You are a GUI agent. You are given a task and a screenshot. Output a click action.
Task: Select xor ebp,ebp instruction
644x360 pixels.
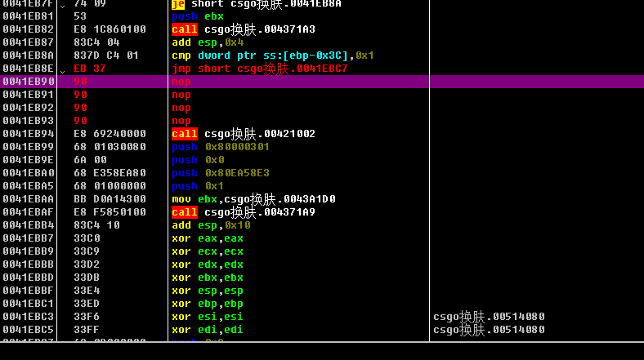[x=208, y=304]
